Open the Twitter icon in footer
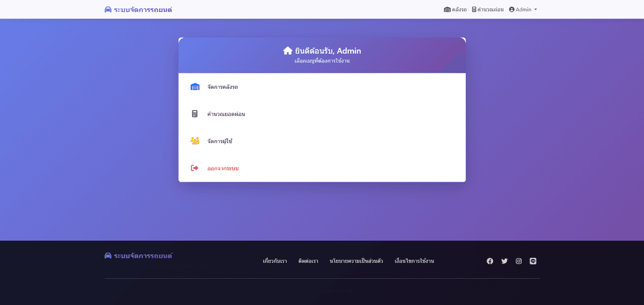Screen dimensions: 644x305 504,261
